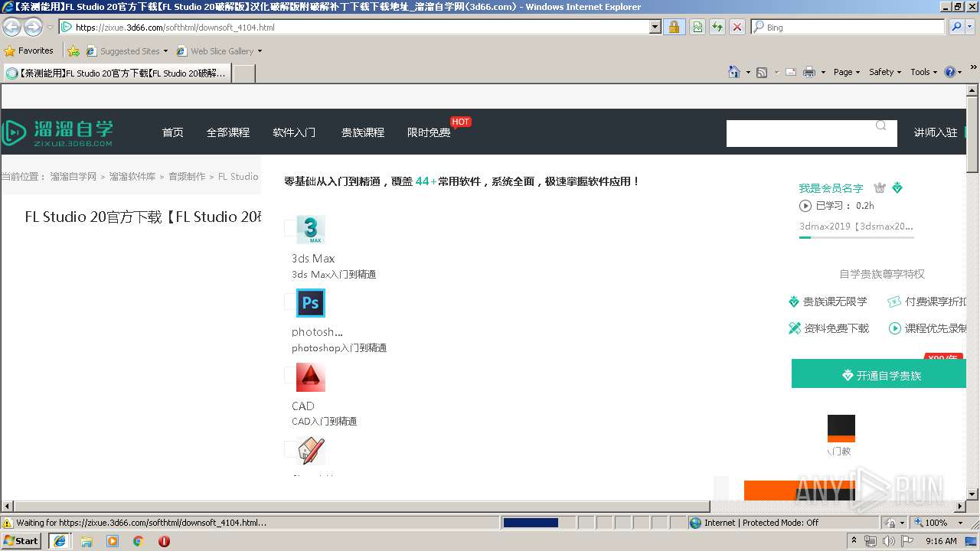Open the recent pages dropdown beside Forward
980x551 pixels.
(x=50, y=27)
